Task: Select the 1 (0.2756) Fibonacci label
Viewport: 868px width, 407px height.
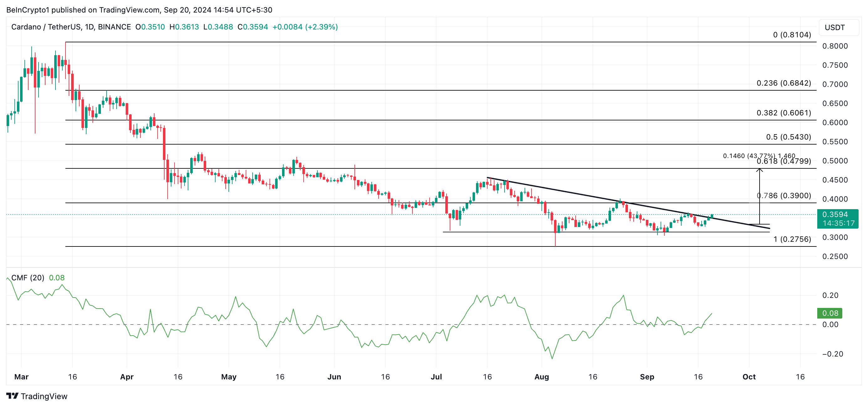Action: coord(792,239)
